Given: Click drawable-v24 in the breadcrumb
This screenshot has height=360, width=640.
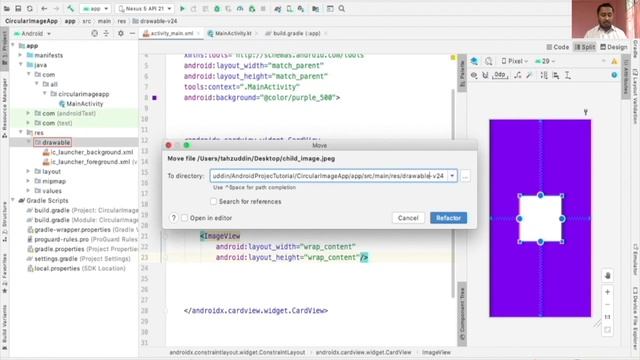Looking at the screenshot, I should click(x=155, y=21).
